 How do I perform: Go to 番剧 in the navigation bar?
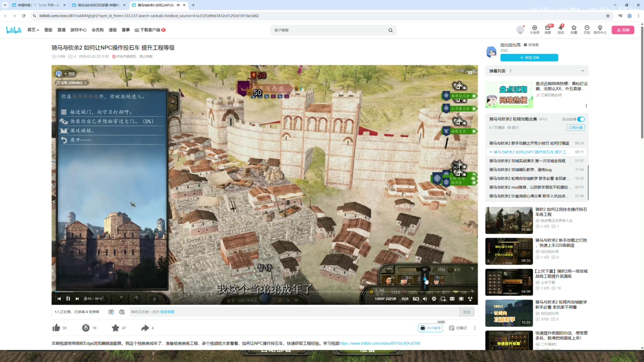[x=48, y=30]
